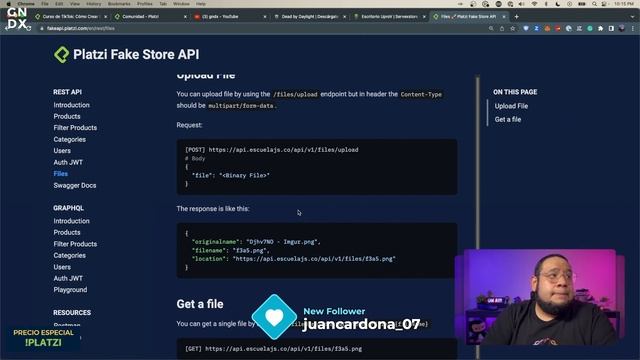Jump to Get a file in On This Page
Image resolution: width=640 pixels, height=360 pixels.
[x=508, y=120]
